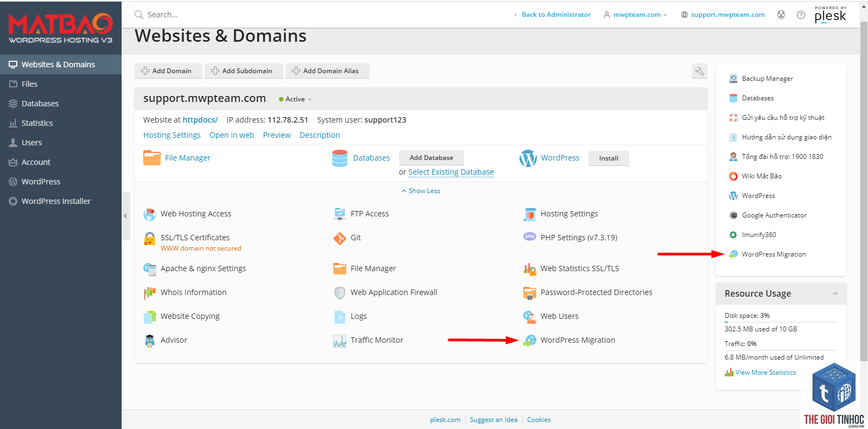Image resolution: width=868 pixels, height=429 pixels.
Task: Open mwpteam.com account dropdown
Action: 636,15
